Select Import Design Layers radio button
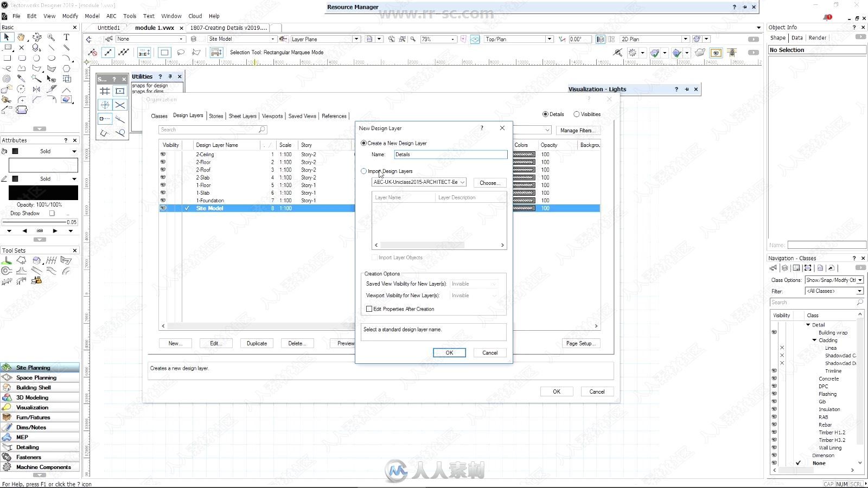The height and width of the screenshot is (488, 868). pyautogui.click(x=363, y=171)
